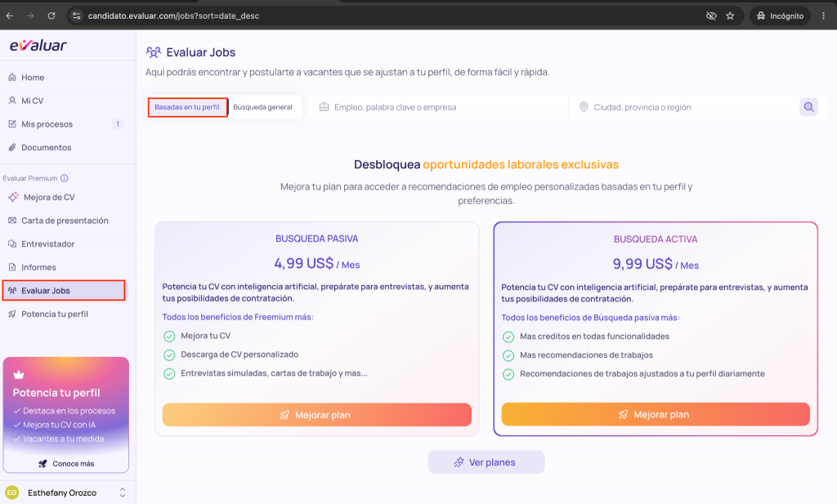Switch to Basadas en tu perfil tab
The height and width of the screenshot is (504, 837).
[x=187, y=107]
